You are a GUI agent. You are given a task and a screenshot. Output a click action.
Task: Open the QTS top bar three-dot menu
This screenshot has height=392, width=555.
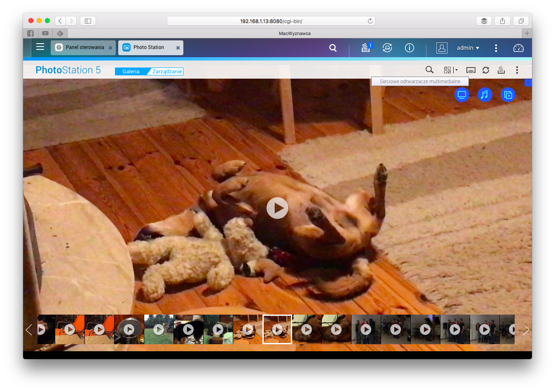coord(496,48)
